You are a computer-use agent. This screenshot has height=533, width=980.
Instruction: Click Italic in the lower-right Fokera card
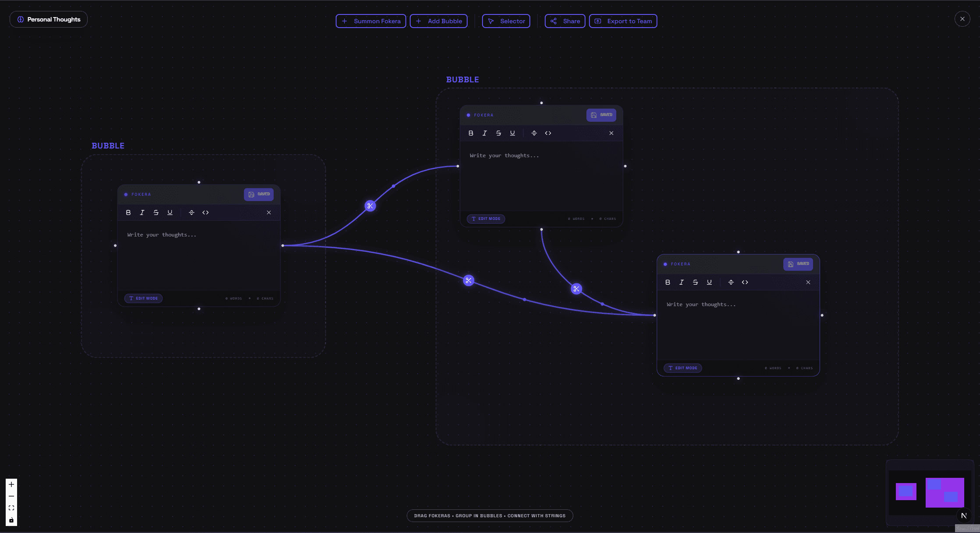(x=682, y=282)
